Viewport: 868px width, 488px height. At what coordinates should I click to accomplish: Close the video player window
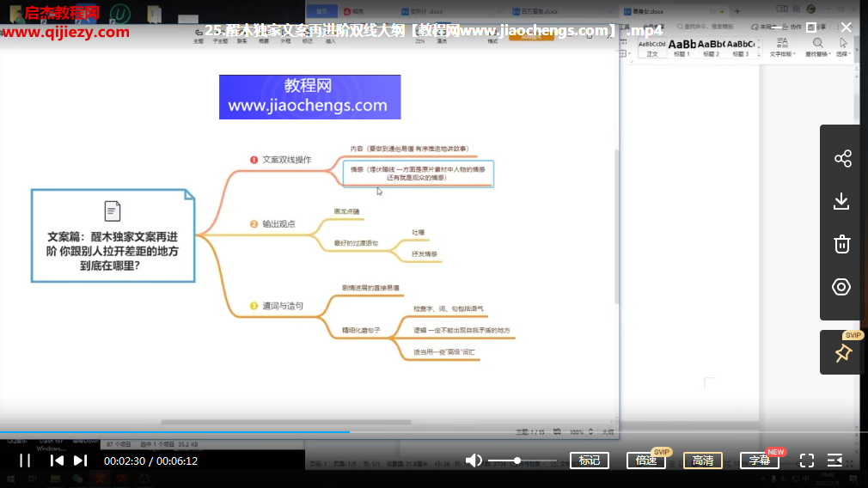point(847,27)
